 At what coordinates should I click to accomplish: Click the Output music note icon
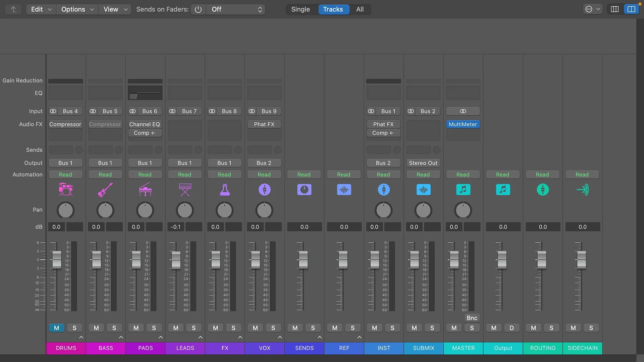(503, 190)
